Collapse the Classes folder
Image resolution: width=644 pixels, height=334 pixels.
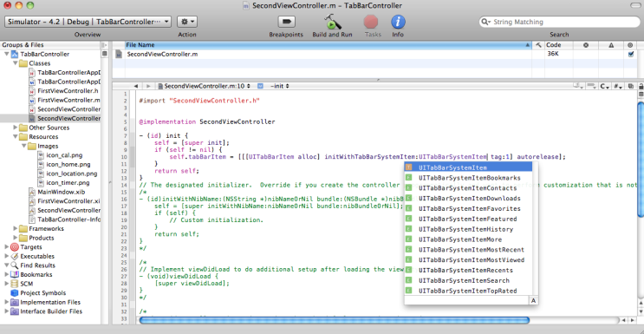coord(16,63)
